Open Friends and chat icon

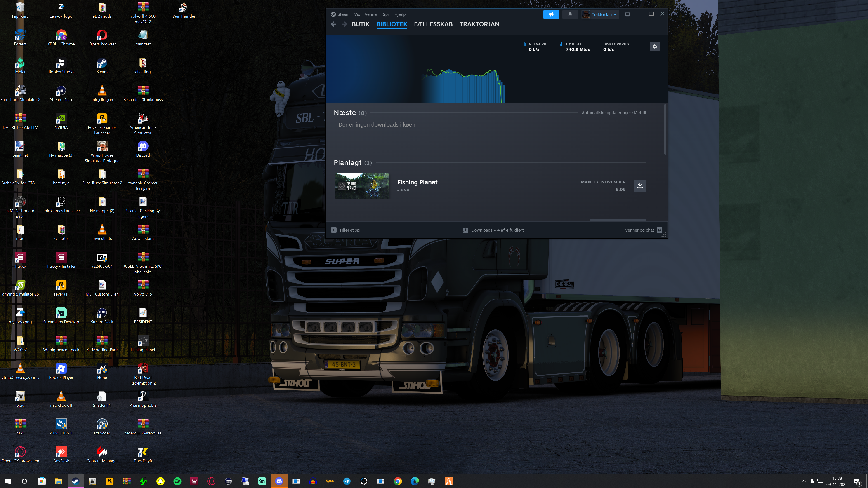pos(659,230)
